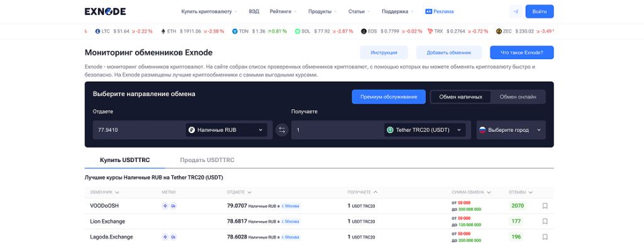The image size is (644, 243).
Task: Open the Telegram icon button in header
Action: pos(516,11)
